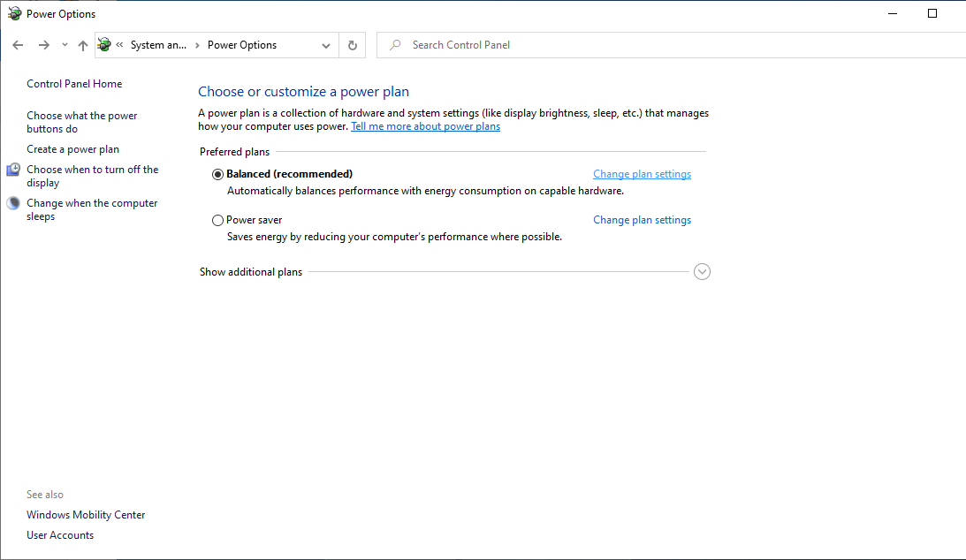
Task: Open Change plan settings for Balanced
Action: [642, 174]
